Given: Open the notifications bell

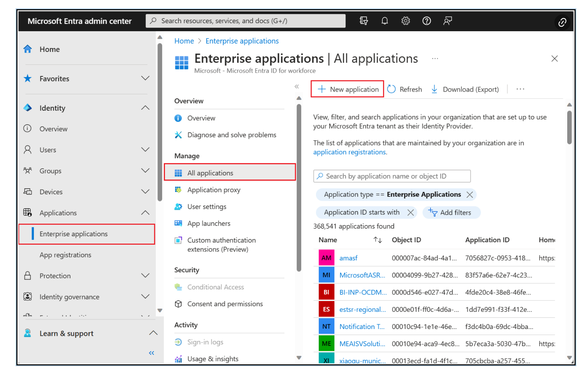Looking at the screenshot, I should click(385, 21).
